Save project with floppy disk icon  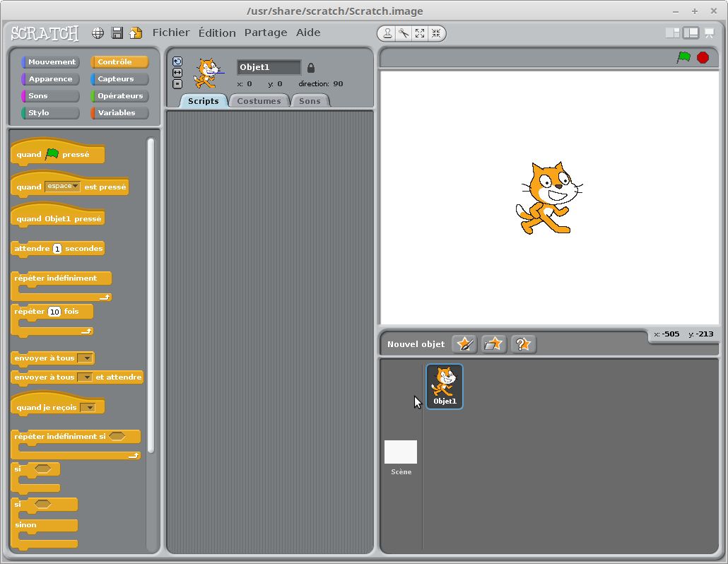coord(117,33)
